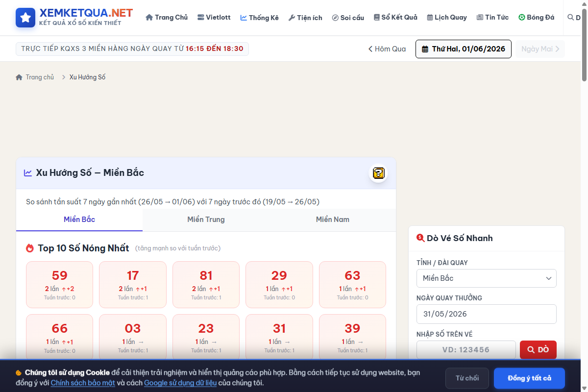
Task: Click the Từ chối cookie button
Action: click(467, 378)
